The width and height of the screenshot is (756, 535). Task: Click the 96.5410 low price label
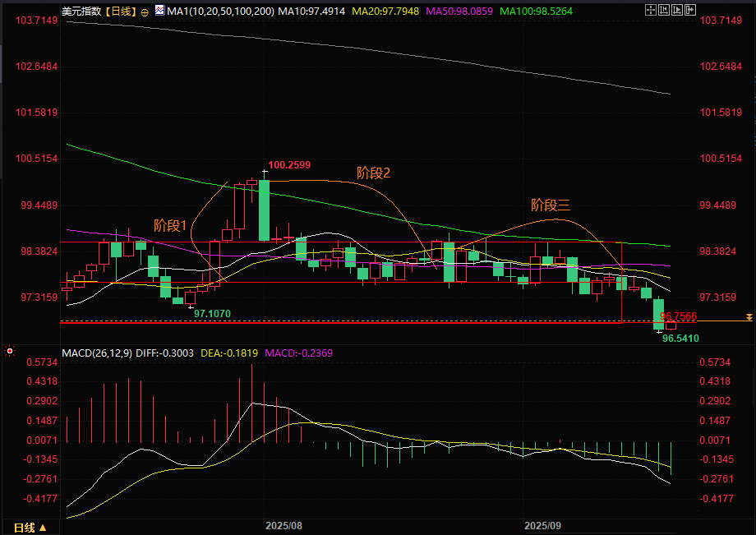click(x=680, y=339)
